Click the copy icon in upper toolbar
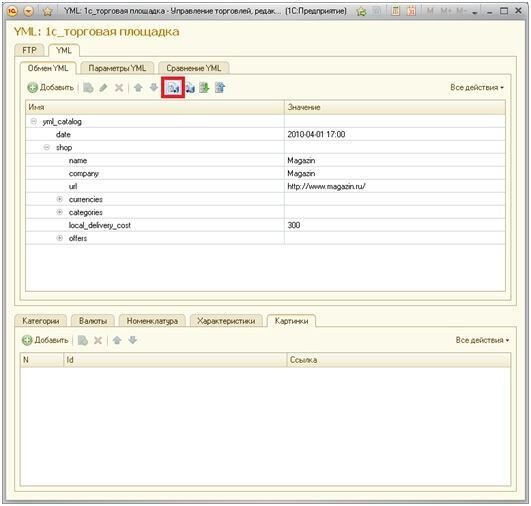531x506 pixels. point(88,88)
